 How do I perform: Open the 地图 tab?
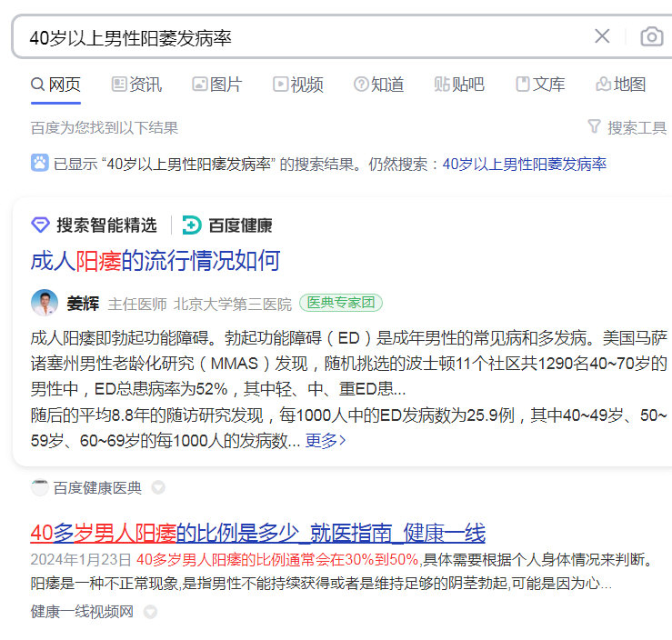[621, 85]
